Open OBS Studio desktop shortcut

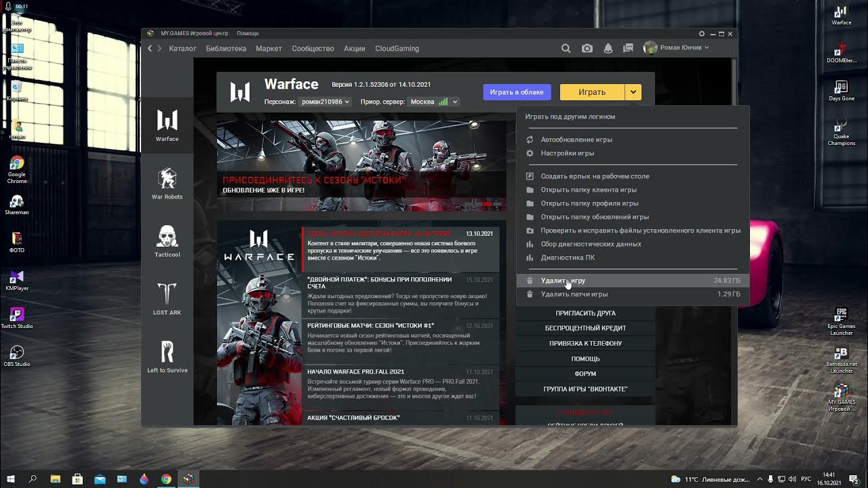pyautogui.click(x=17, y=357)
